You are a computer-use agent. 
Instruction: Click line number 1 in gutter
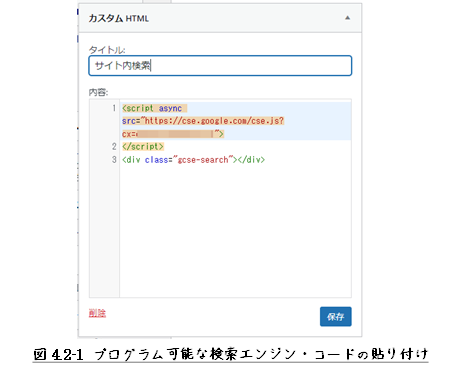114,108
